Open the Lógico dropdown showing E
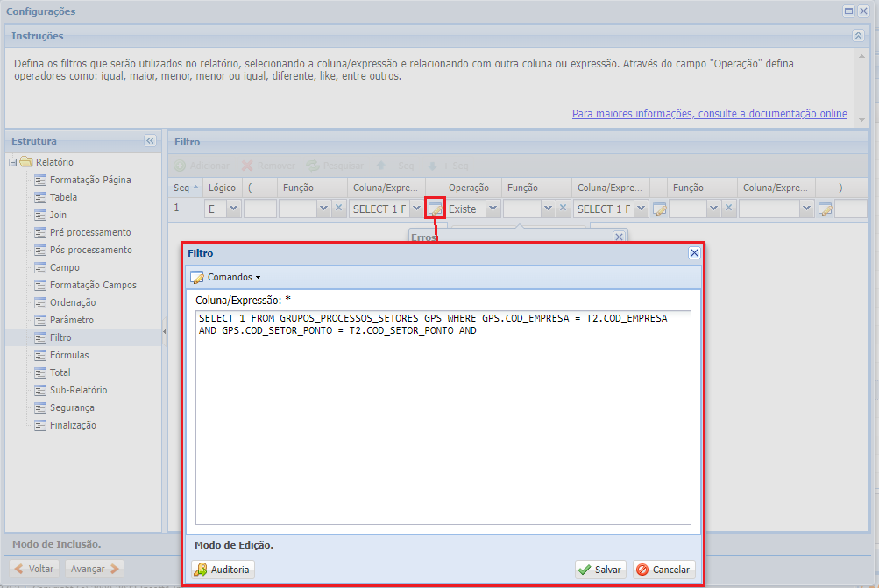879x588 pixels. (233, 209)
